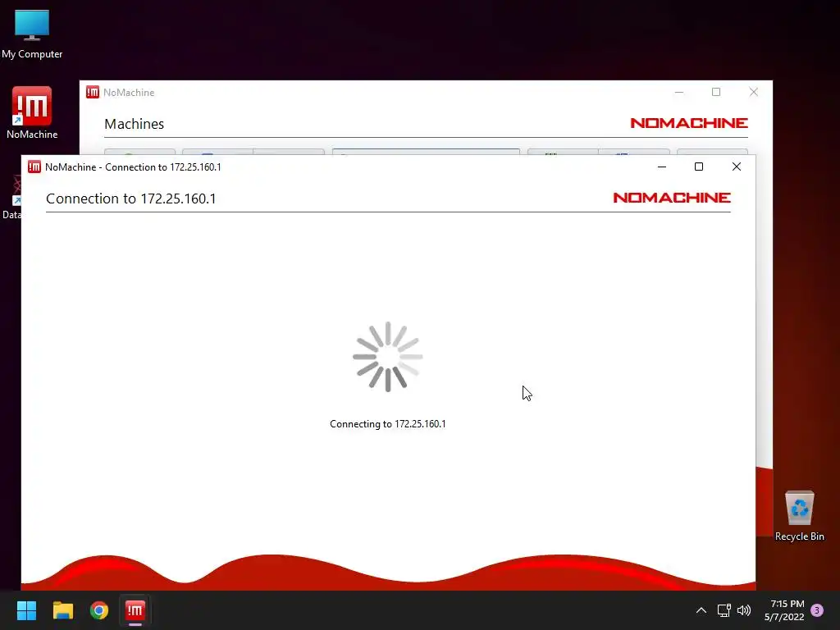This screenshot has height=630, width=840.
Task: Open the network status tray icon
Action: click(x=724, y=610)
